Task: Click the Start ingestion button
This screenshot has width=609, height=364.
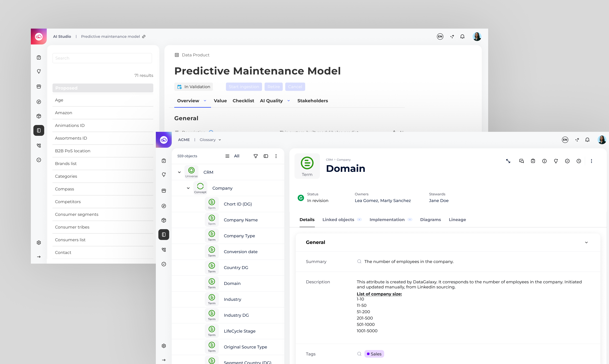Action: 244,87
